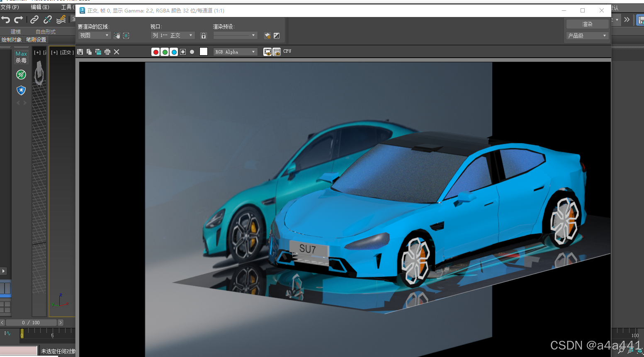Clone the rendered frame window
Viewport: 644px width, 357px height.
(x=98, y=52)
